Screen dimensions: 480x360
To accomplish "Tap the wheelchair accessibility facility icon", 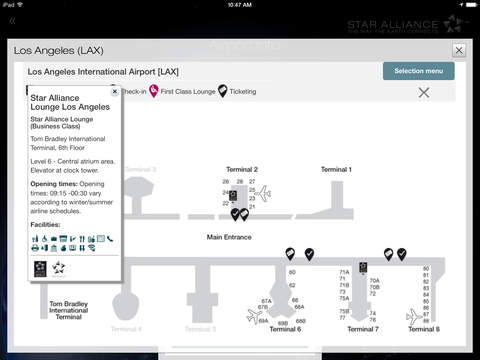I will click(x=44, y=239).
